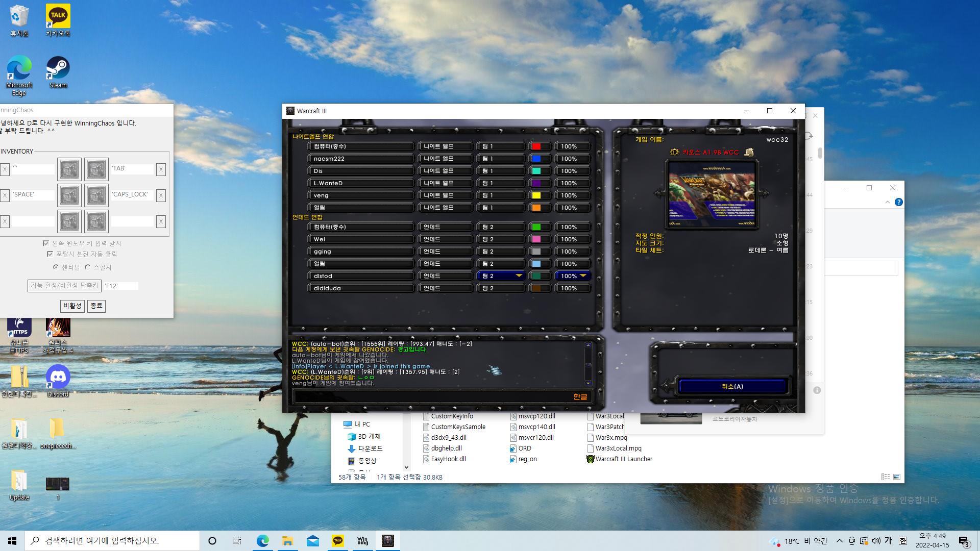980x551 pixels.
Task: Open Task View on the taskbar
Action: 237,541
